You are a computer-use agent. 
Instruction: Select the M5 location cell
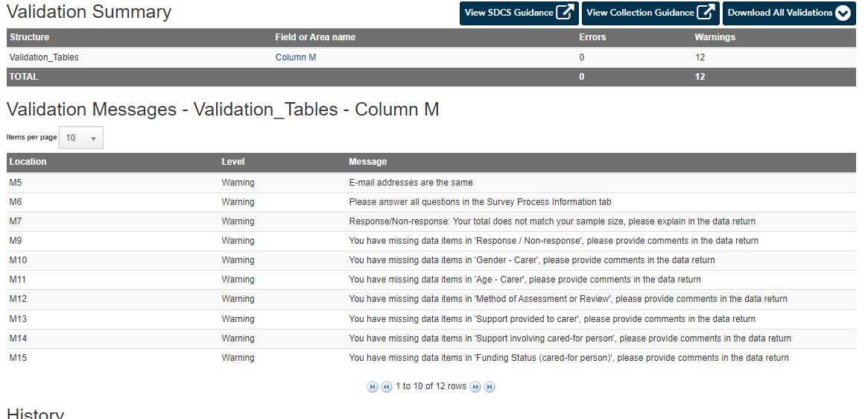[16, 183]
